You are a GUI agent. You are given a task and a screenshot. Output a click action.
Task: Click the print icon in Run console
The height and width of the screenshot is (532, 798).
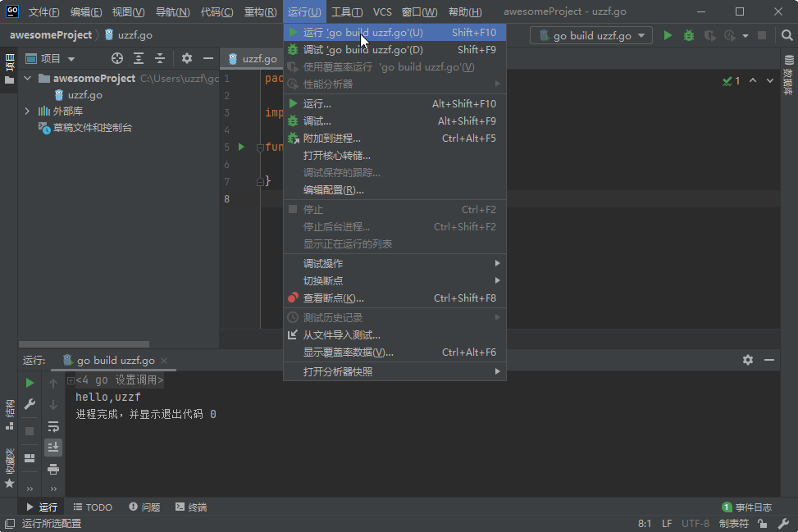(x=53, y=469)
